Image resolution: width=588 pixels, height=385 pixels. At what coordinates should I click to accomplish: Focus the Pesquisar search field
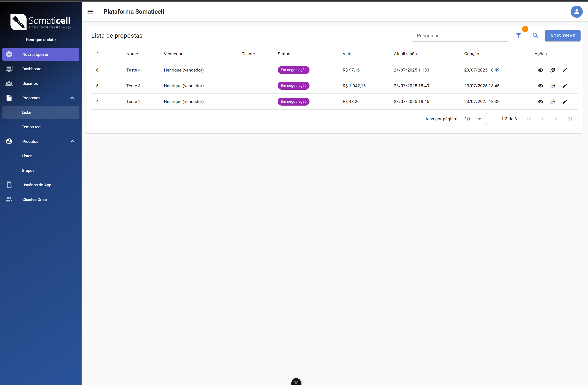[x=460, y=36]
